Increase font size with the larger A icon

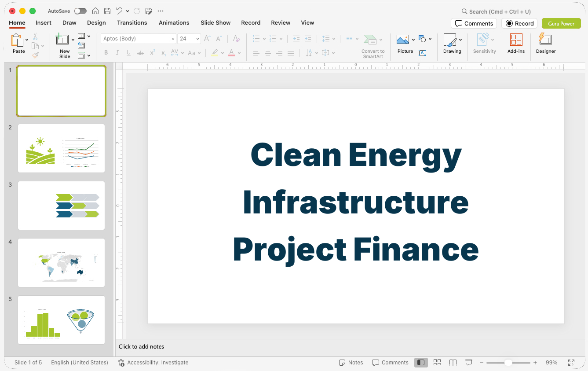click(208, 39)
